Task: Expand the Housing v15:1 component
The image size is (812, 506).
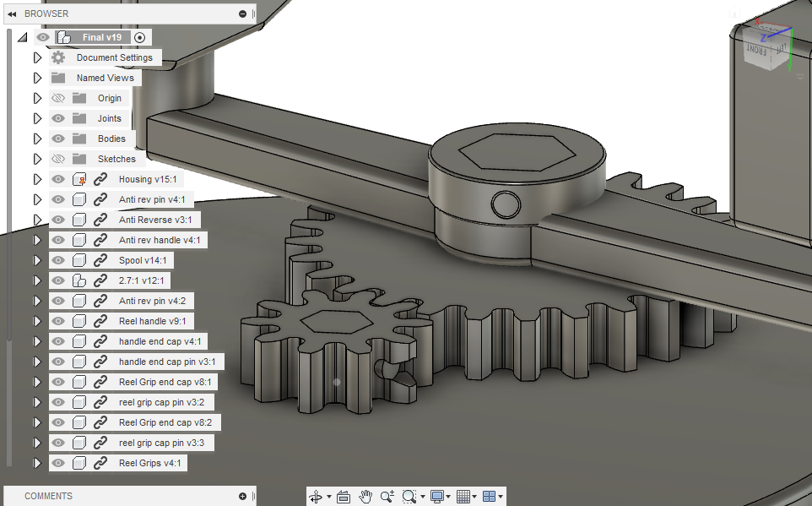Action: (37, 178)
